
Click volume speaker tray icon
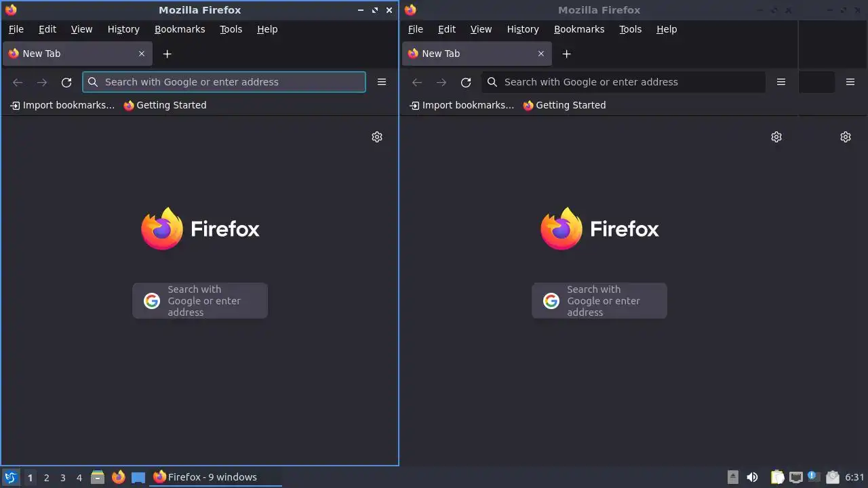click(x=752, y=477)
